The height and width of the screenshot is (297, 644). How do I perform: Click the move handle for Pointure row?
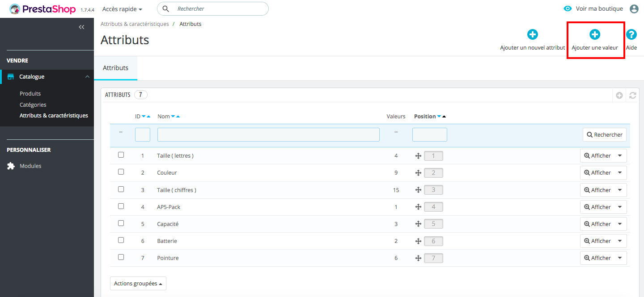(x=419, y=258)
